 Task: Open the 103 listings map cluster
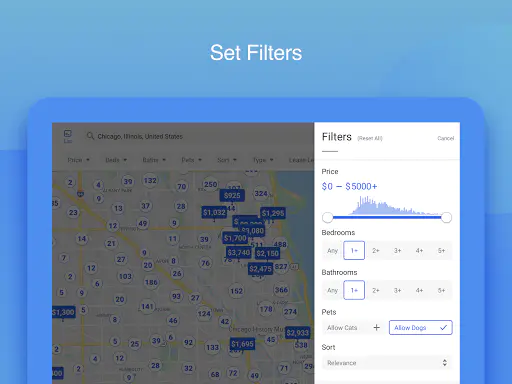[125, 276]
